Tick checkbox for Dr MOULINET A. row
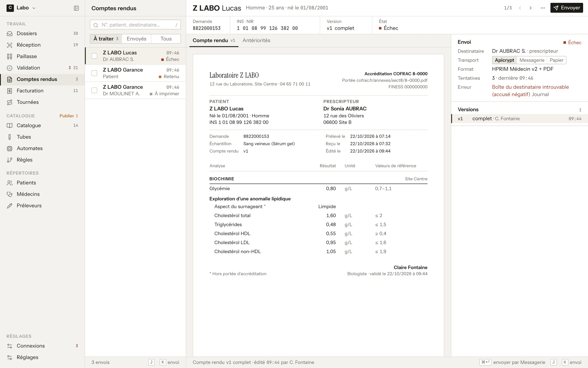Viewport: 588px width, 368px height. pyautogui.click(x=94, y=91)
